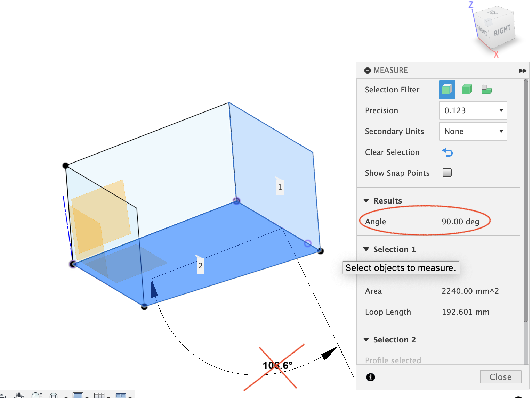This screenshot has width=532, height=398.
Task: Click the Fit to view icon
Action: (53, 395)
